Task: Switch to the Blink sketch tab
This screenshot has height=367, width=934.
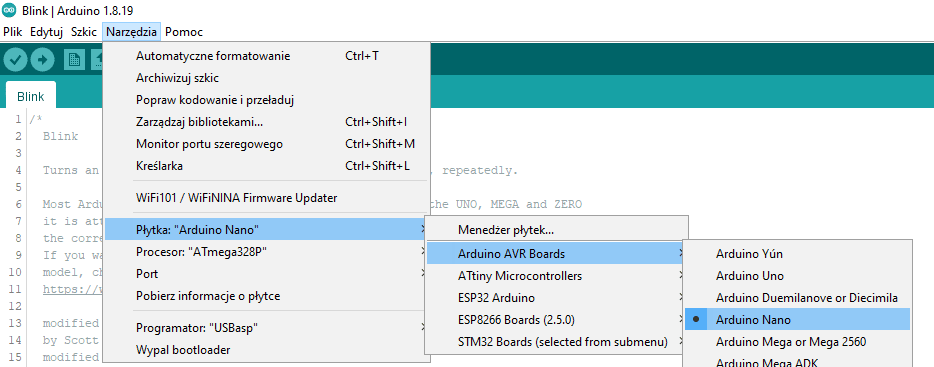Action: click(x=30, y=96)
